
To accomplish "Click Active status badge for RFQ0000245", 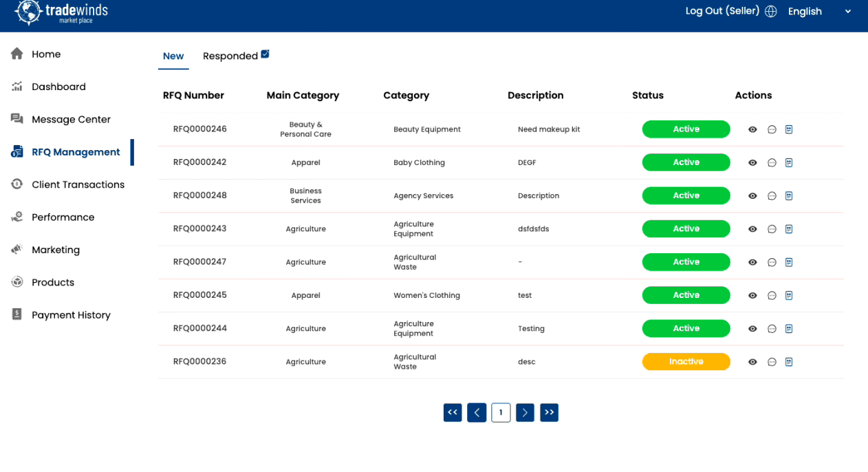I will coord(686,295).
